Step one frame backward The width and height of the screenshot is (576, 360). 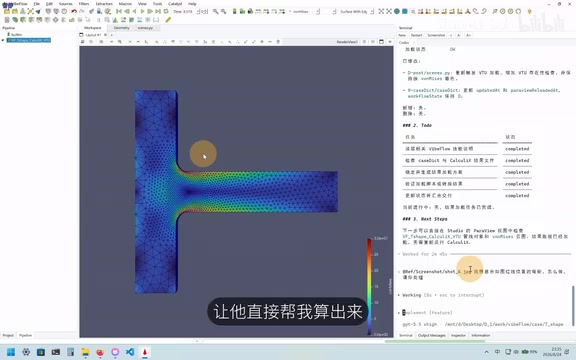(127, 12)
